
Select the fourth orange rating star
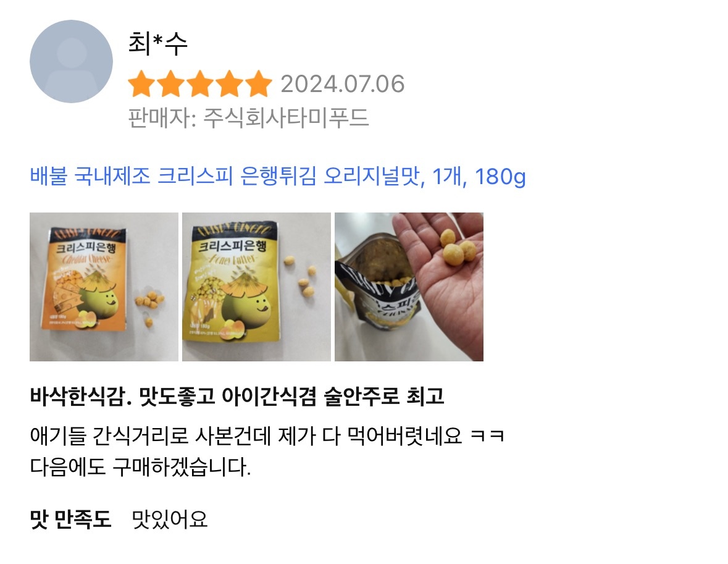pyautogui.click(x=229, y=83)
